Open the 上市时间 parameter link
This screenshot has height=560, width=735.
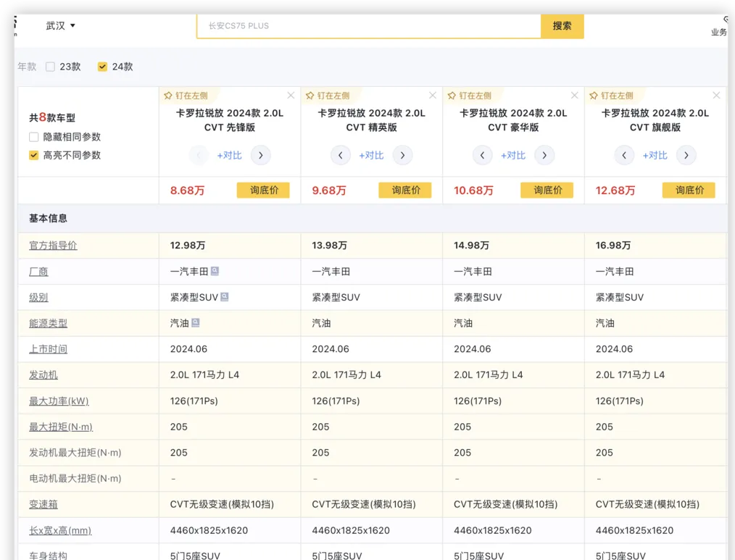[x=49, y=349]
